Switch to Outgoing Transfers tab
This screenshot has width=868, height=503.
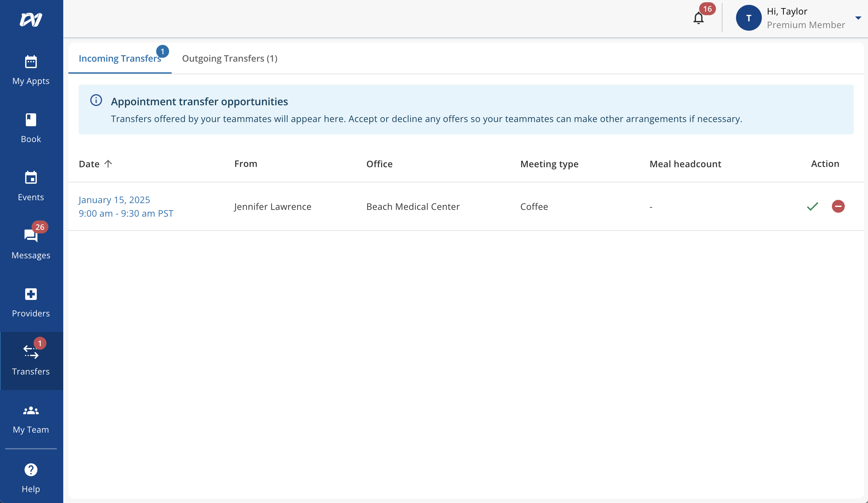pos(229,58)
